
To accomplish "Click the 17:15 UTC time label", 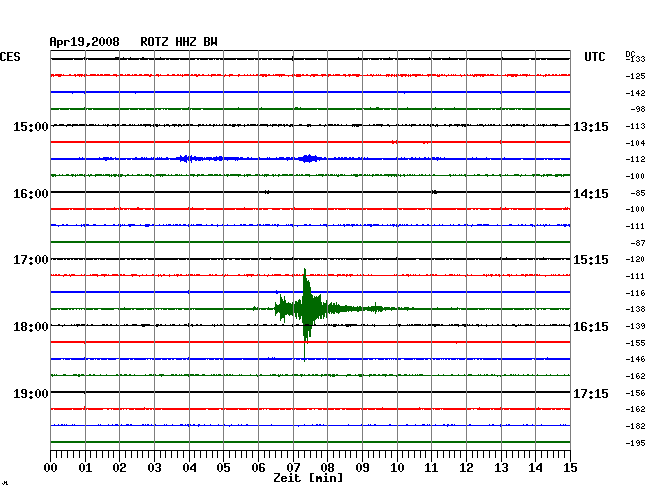I will tap(591, 393).
